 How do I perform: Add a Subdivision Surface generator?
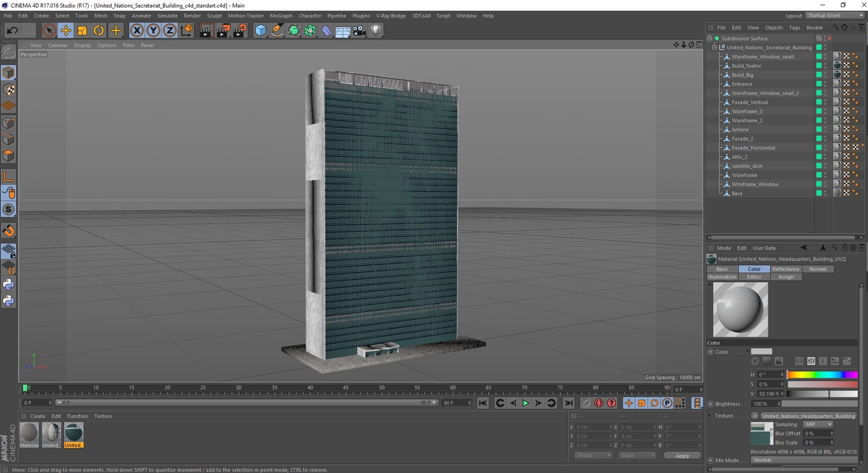click(x=294, y=30)
